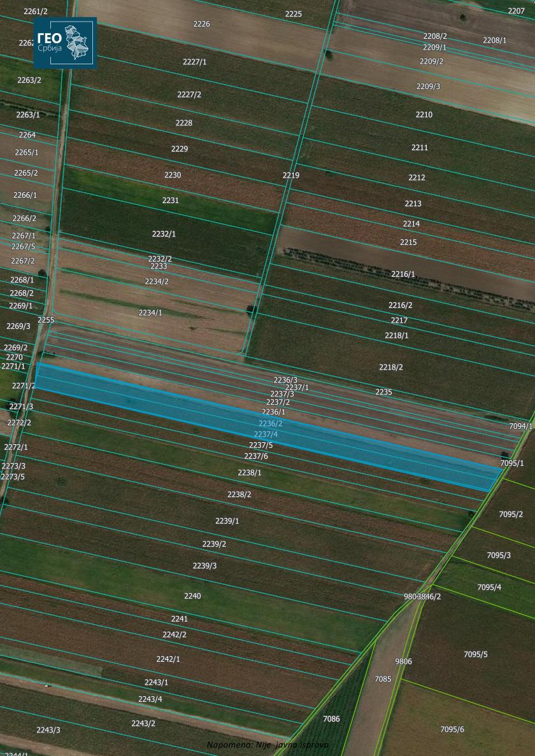Click parcel number 2231
The image size is (535, 756).
pyautogui.click(x=170, y=200)
